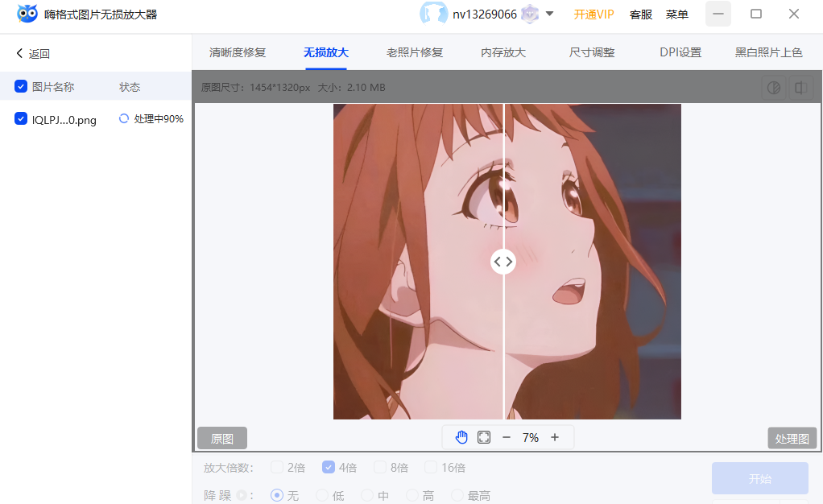The width and height of the screenshot is (823, 504).
Task: Go back with the 返回 arrow
Action: 32,54
